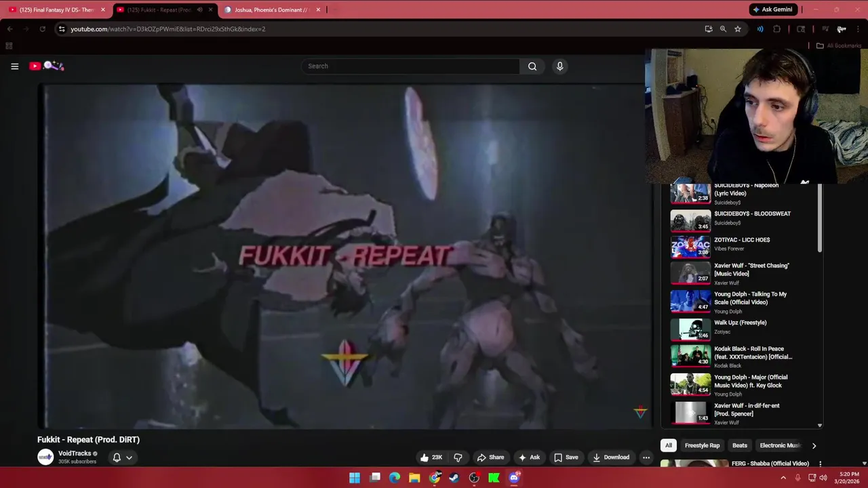The height and width of the screenshot is (488, 868).
Task: Click the install/cast icon in address bar
Action: click(x=709, y=29)
